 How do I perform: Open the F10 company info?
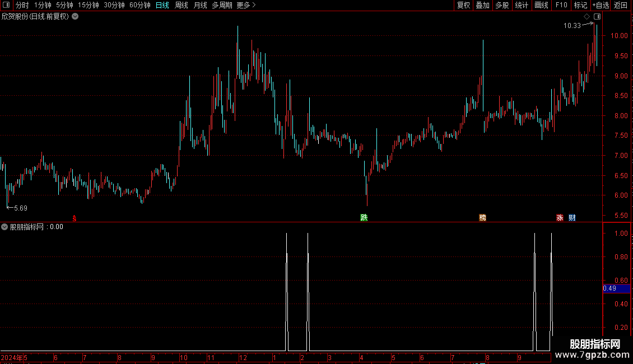click(x=561, y=5)
